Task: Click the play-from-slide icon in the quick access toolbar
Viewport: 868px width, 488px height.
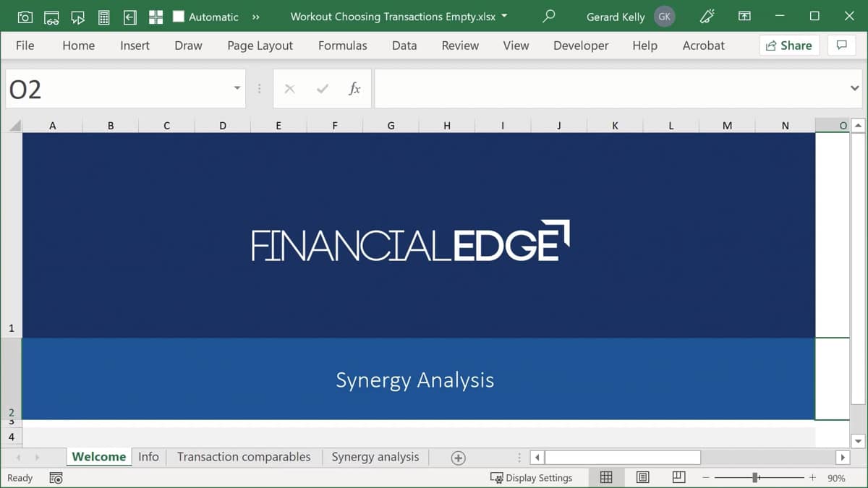Action: coord(77,17)
